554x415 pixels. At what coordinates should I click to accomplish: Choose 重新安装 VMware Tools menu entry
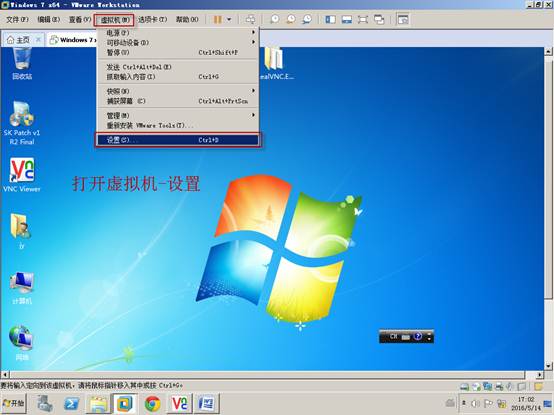click(x=178, y=125)
